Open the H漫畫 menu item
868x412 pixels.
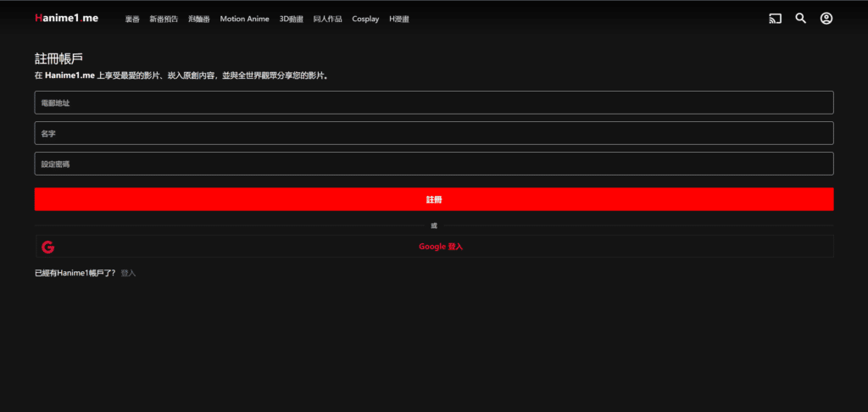point(399,19)
